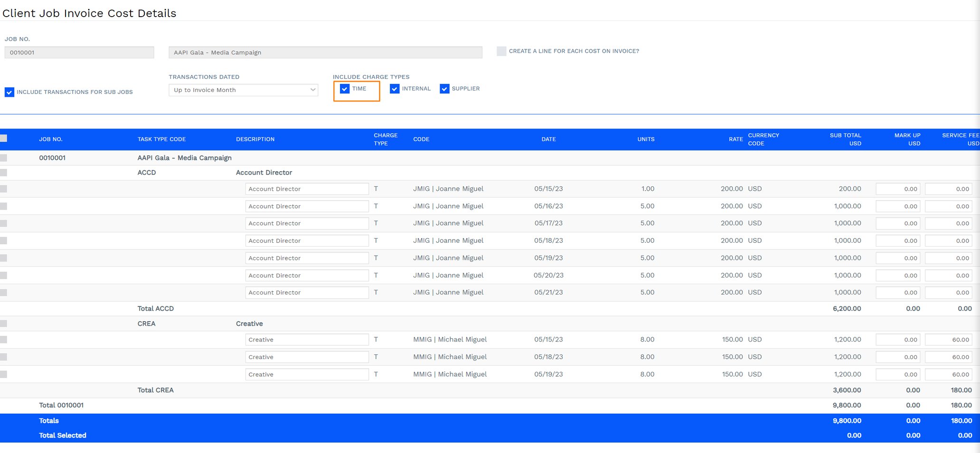Click the 'Total CREA' subtotal label
980x453 pixels.
coord(156,390)
